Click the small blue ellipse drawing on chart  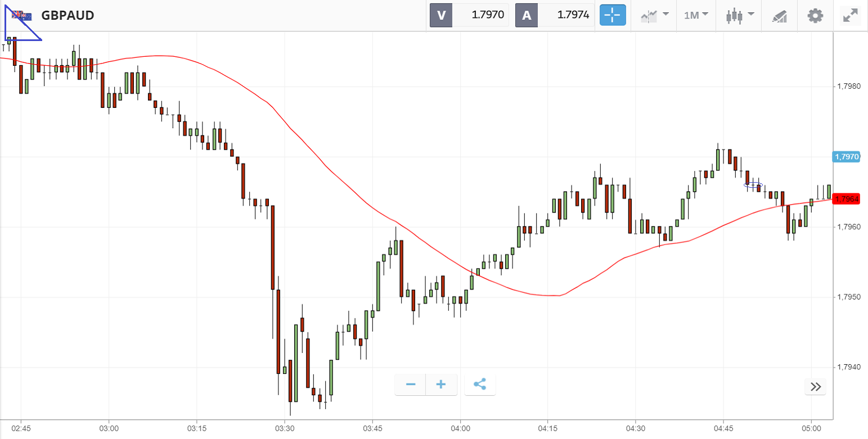753,184
